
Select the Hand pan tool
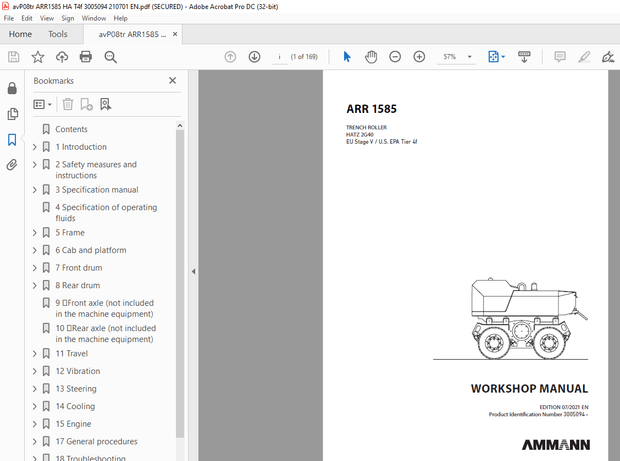pos(370,57)
